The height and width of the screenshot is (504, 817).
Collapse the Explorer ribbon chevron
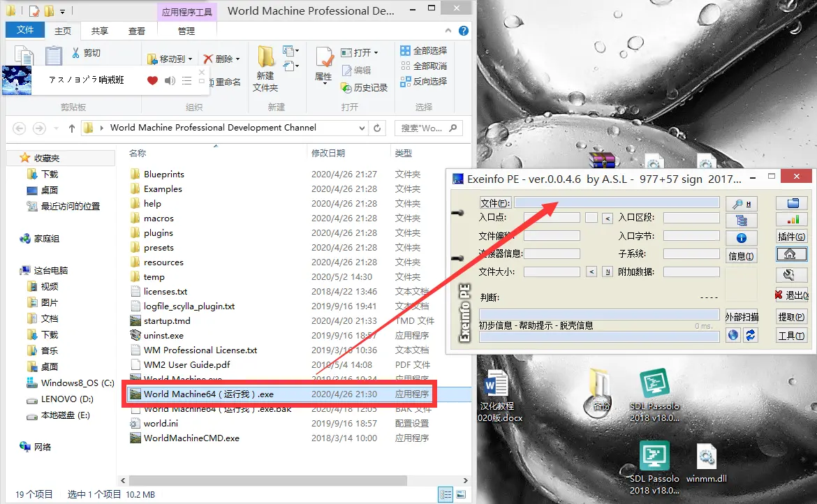click(x=448, y=31)
